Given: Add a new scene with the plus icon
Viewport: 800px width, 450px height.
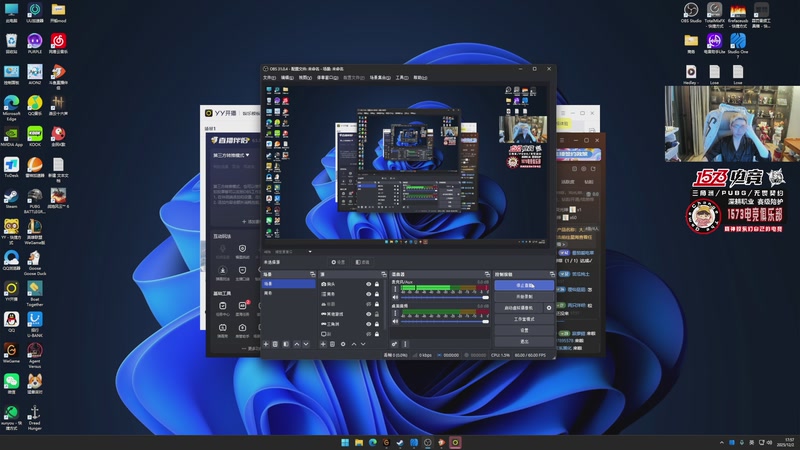Looking at the screenshot, I should click(266, 344).
